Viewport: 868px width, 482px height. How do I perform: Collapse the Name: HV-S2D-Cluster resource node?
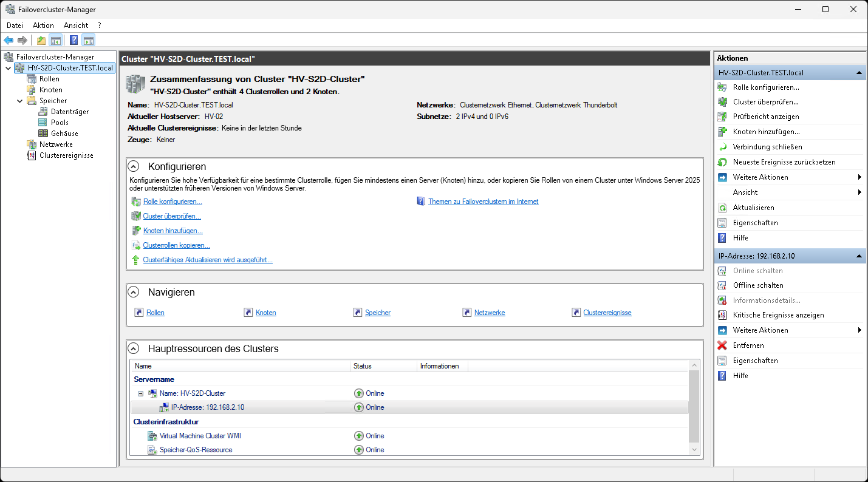pyautogui.click(x=140, y=393)
